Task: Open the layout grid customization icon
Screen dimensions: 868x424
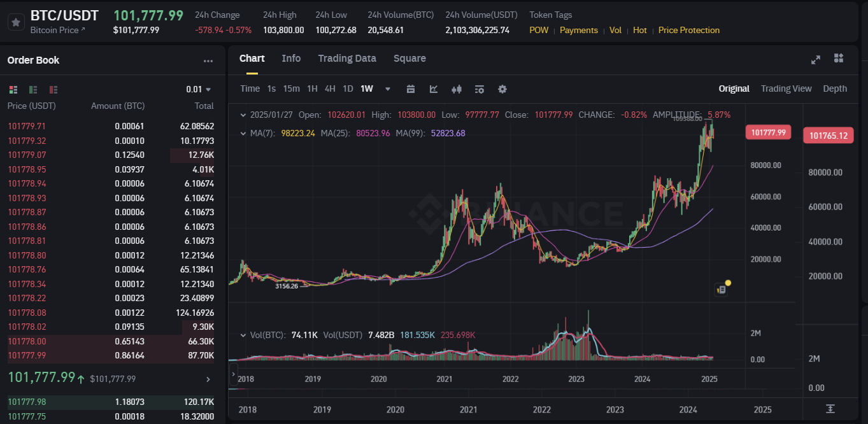Action: point(839,59)
